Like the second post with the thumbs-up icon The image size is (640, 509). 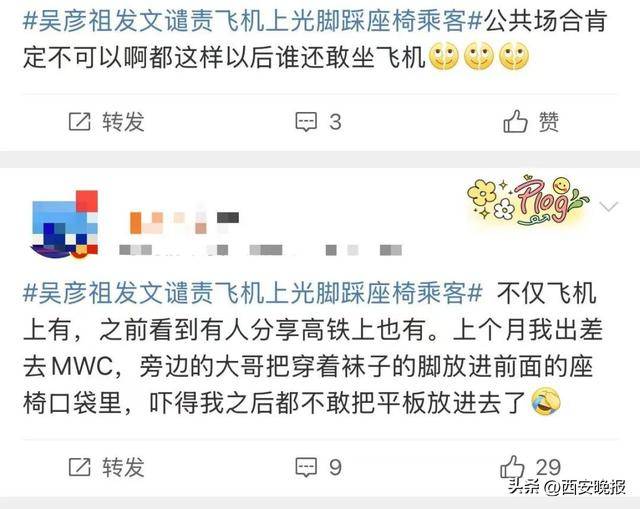point(512,466)
